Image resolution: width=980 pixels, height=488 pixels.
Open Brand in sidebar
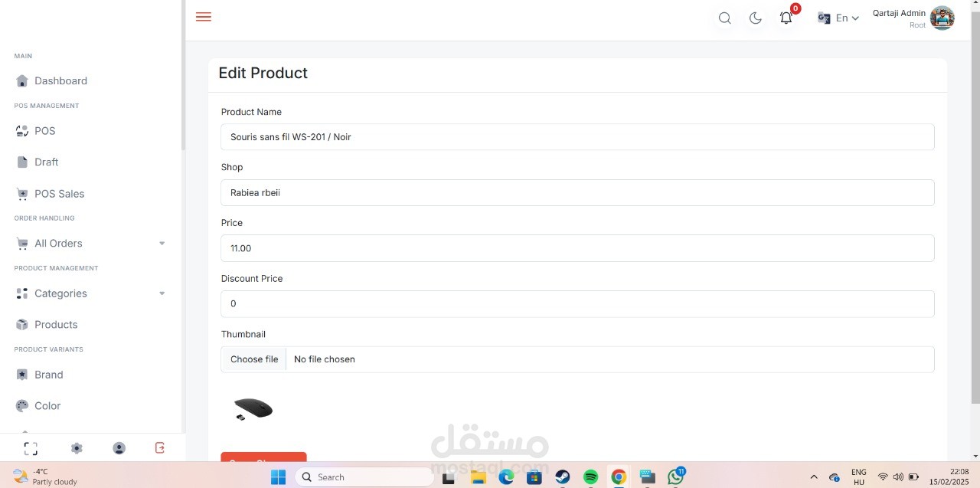tap(48, 375)
